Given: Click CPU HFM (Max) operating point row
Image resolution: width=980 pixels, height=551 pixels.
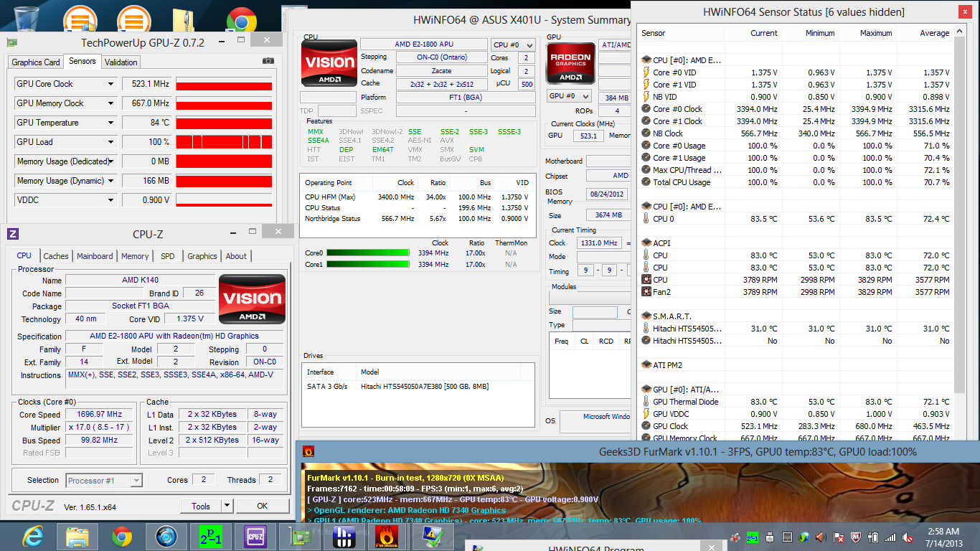Looking at the screenshot, I should [x=417, y=197].
